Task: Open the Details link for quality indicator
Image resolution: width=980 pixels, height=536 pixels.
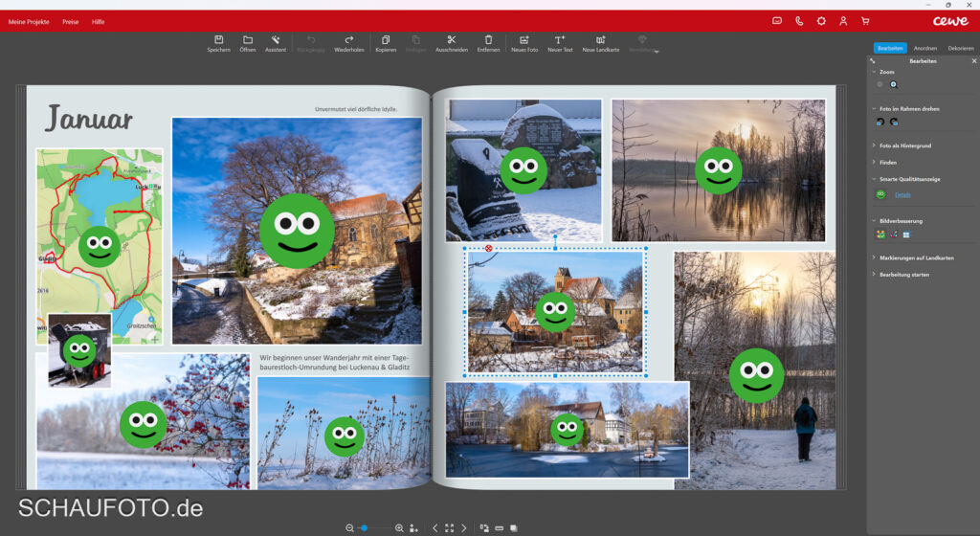Action: click(902, 195)
